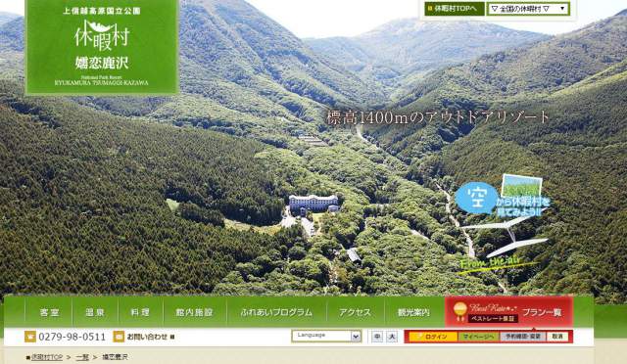Expand the Language dropdown
This screenshot has height=364, width=627.
tap(326, 336)
